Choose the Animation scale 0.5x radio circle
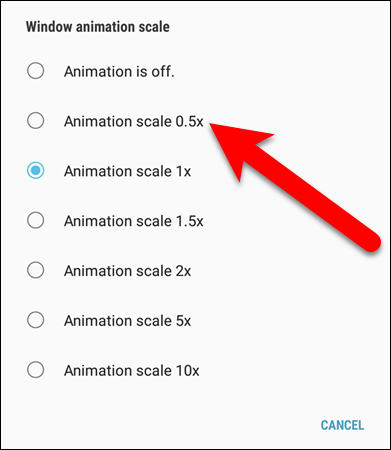 pyautogui.click(x=35, y=121)
